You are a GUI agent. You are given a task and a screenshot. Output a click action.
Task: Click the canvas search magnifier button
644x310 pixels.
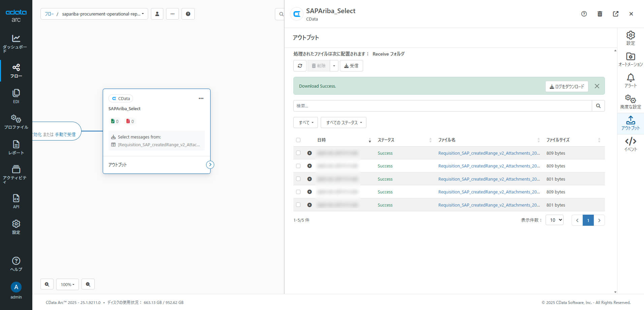click(x=280, y=14)
